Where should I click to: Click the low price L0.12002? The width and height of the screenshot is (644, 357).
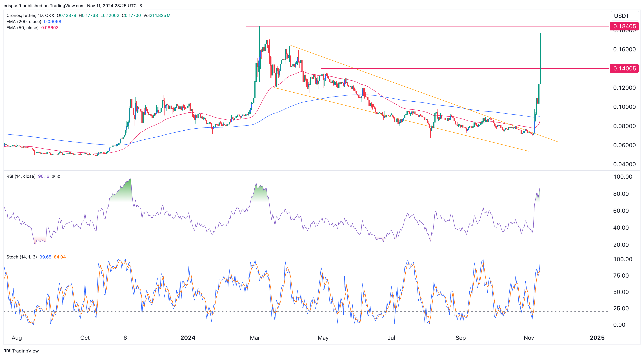coord(110,15)
